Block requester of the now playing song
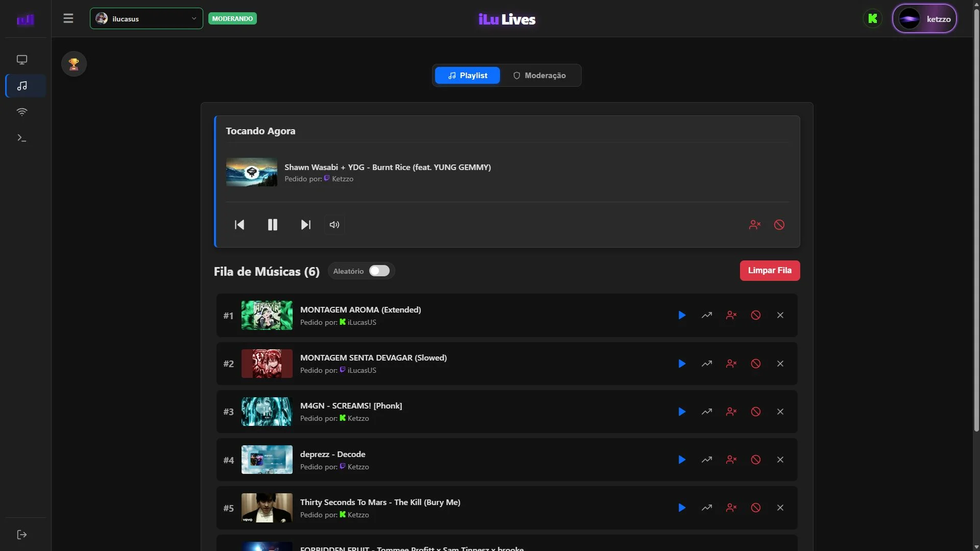Viewport: 980px width, 551px height. (x=755, y=225)
